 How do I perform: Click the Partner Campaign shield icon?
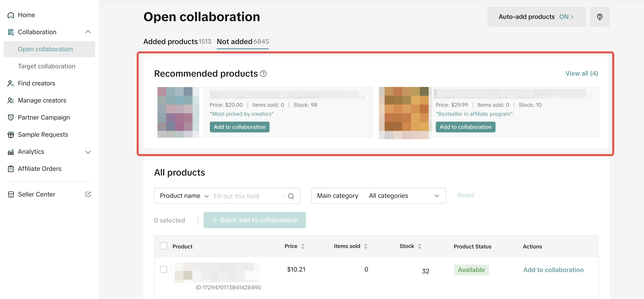tap(11, 117)
